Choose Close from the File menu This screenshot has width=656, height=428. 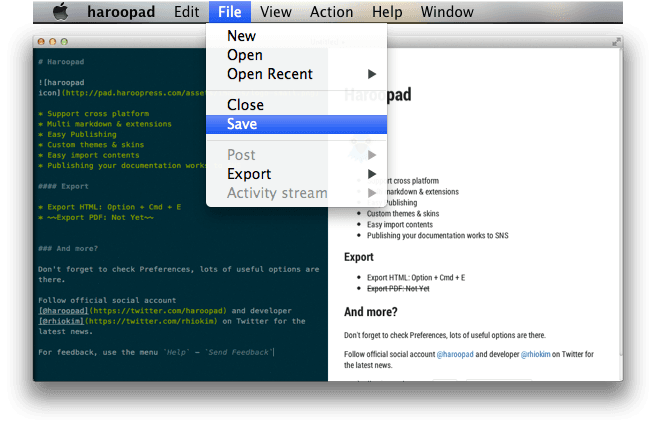(x=245, y=105)
